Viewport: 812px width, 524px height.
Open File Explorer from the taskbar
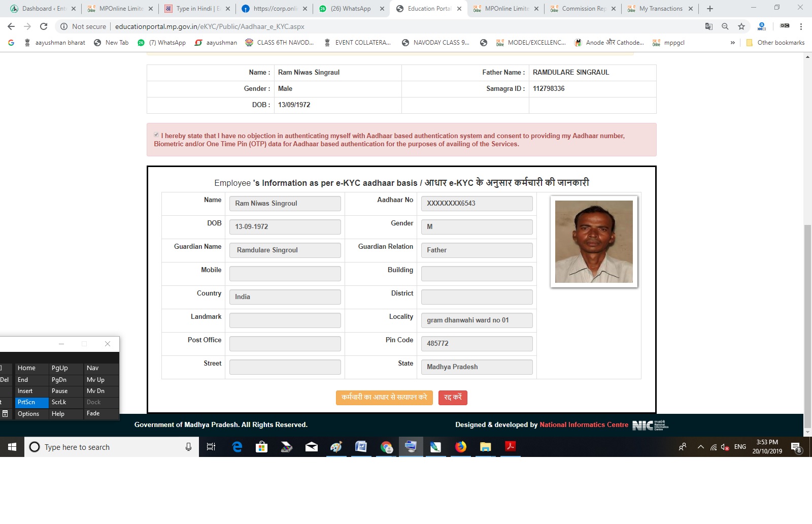pyautogui.click(x=485, y=447)
